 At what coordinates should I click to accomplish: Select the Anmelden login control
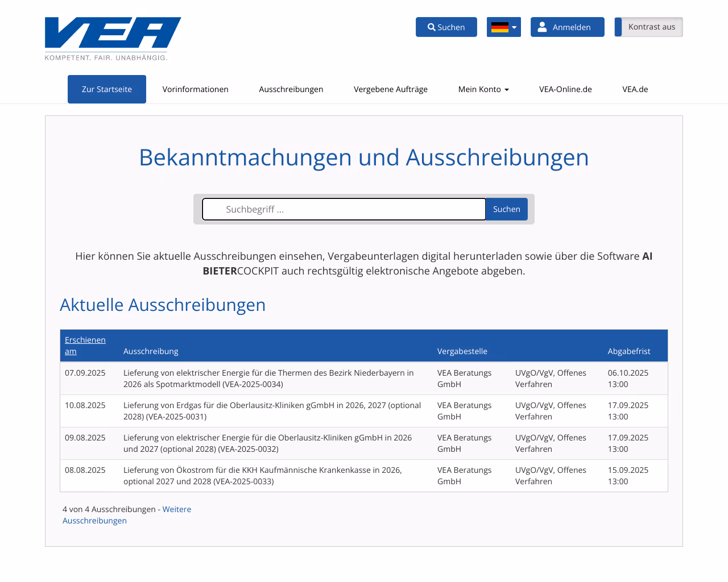(x=567, y=27)
